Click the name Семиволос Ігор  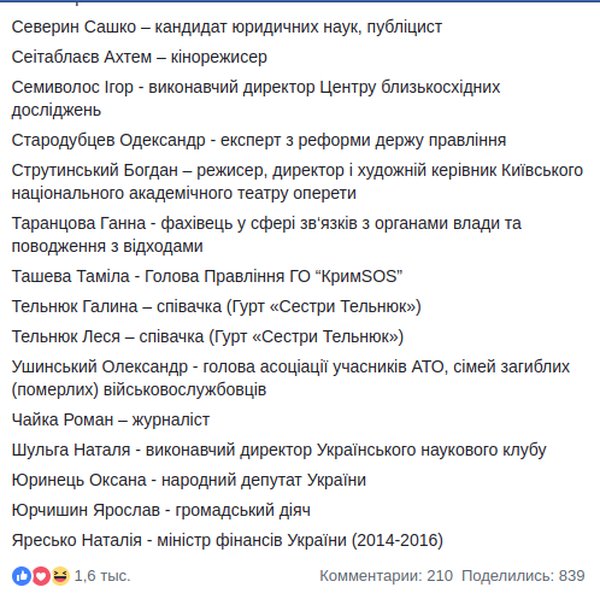tap(71, 87)
